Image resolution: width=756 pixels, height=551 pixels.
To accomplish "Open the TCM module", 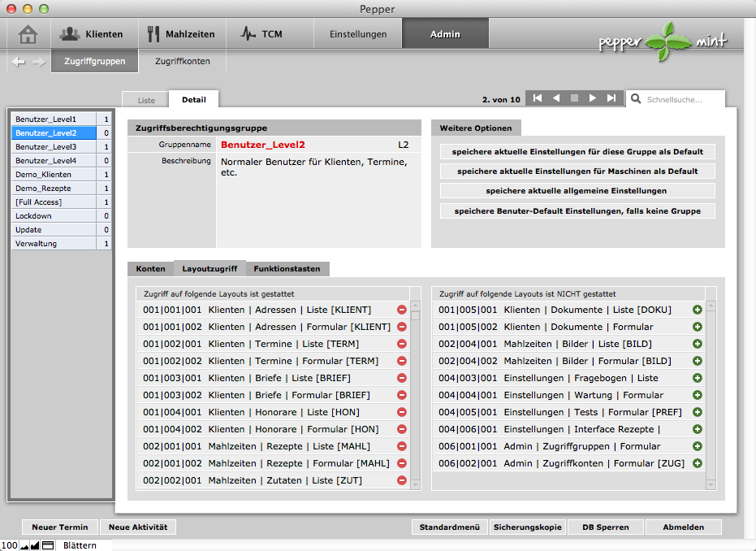I will tap(261, 34).
